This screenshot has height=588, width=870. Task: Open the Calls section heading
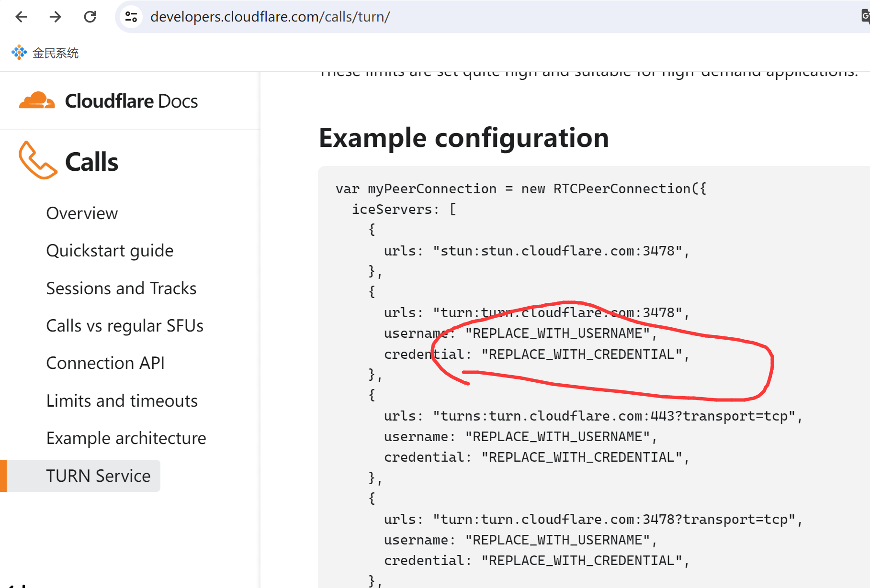pyautogui.click(x=91, y=162)
